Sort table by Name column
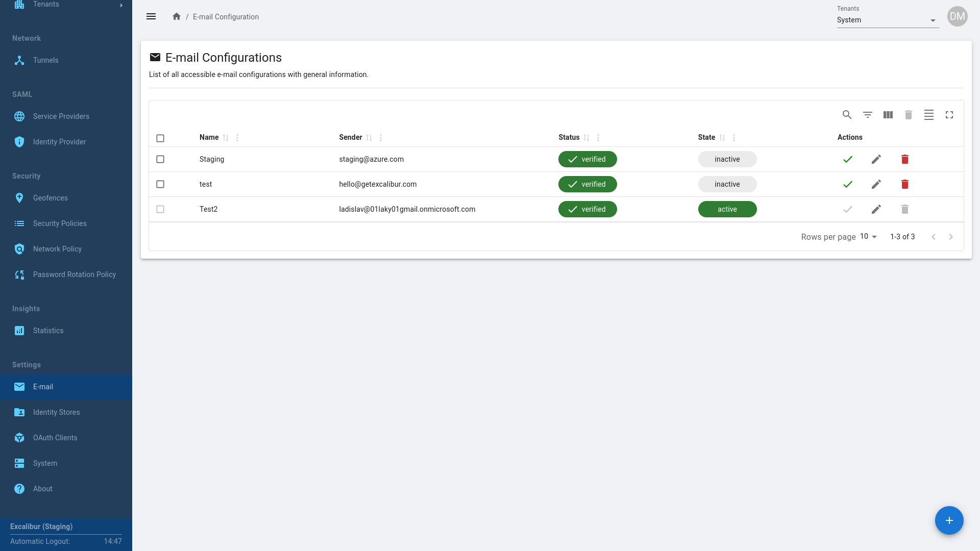Image resolution: width=980 pixels, height=551 pixels. click(226, 138)
